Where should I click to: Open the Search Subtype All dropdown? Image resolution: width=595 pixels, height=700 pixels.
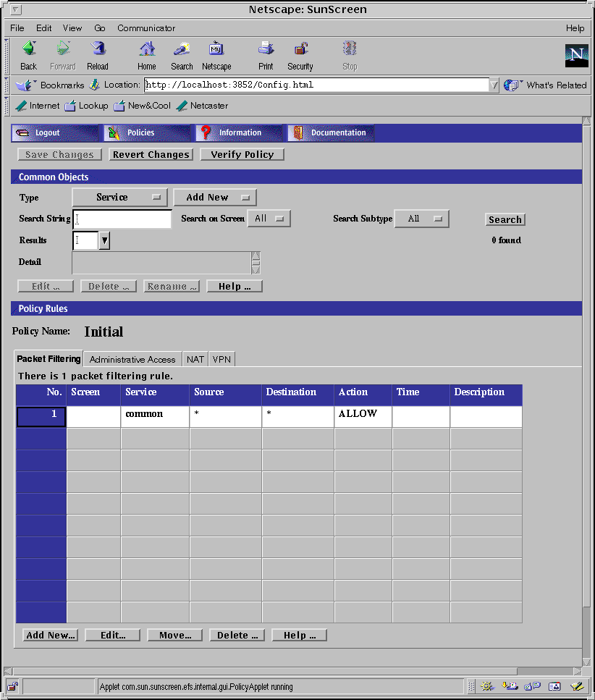(x=422, y=219)
